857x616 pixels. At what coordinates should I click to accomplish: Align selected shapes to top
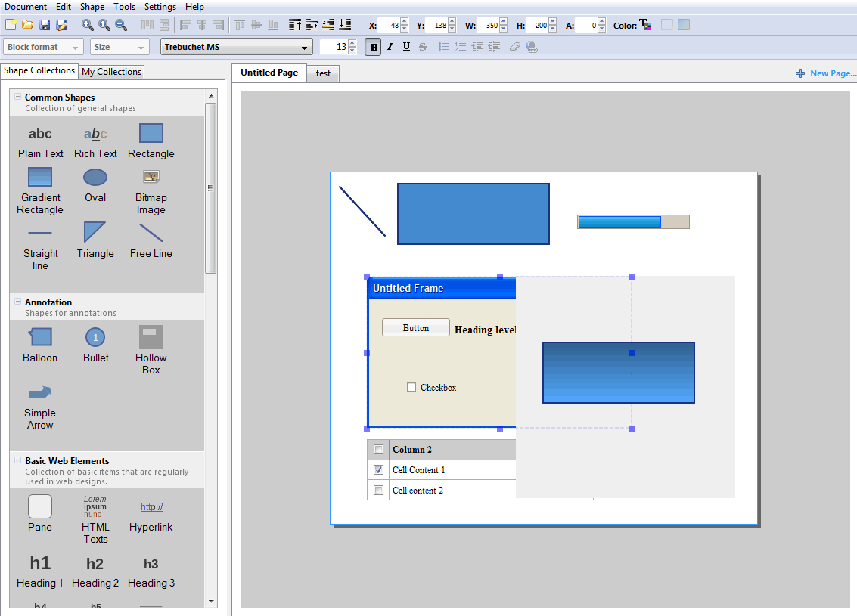240,25
